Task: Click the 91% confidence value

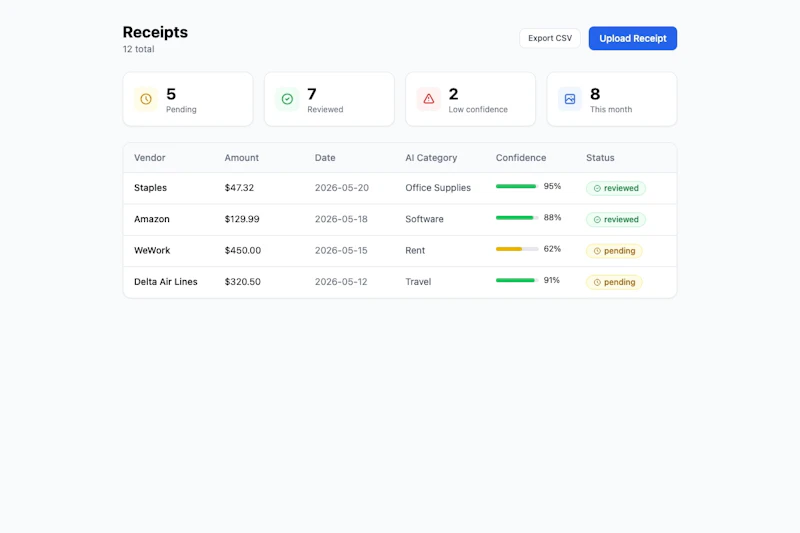Action: 552,280
